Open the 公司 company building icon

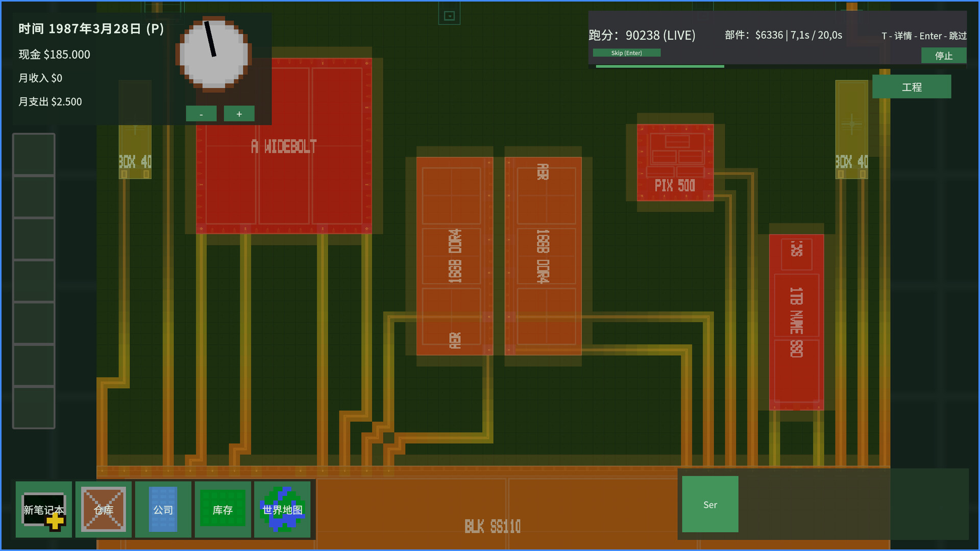pos(163,509)
